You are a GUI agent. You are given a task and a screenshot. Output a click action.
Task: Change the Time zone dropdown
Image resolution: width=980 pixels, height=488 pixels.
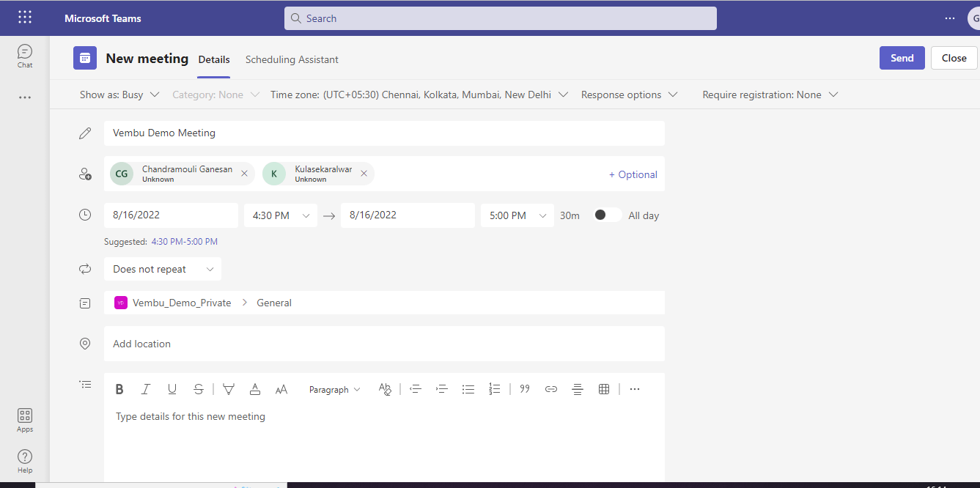(420, 95)
